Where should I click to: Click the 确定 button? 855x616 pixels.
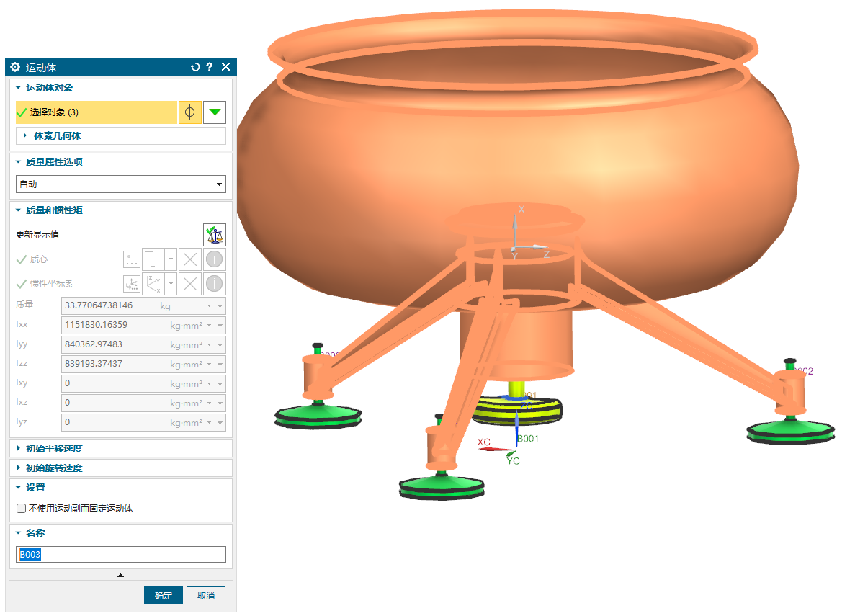(164, 596)
